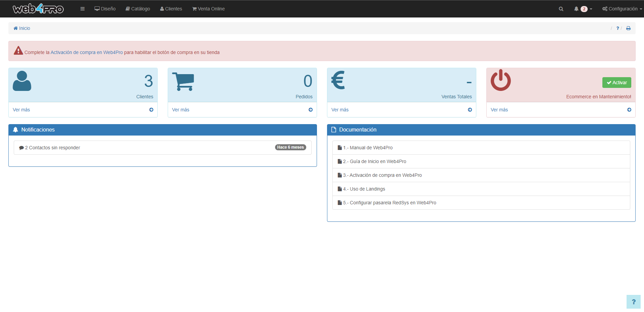The width and height of the screenshot is (644, 312).
Task: Click Ver más under Ventas Totales
Action: pyautogui.click(x=340, y=110)
